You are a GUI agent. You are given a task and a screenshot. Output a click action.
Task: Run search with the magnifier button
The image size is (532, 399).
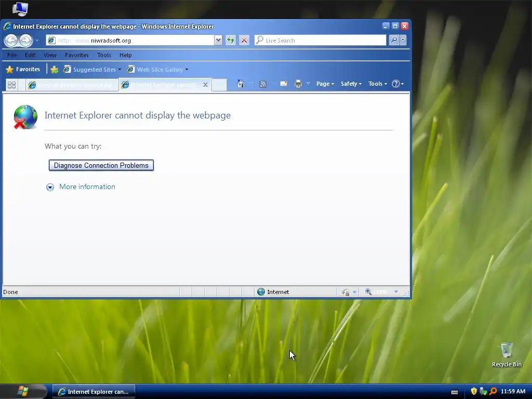394,40
